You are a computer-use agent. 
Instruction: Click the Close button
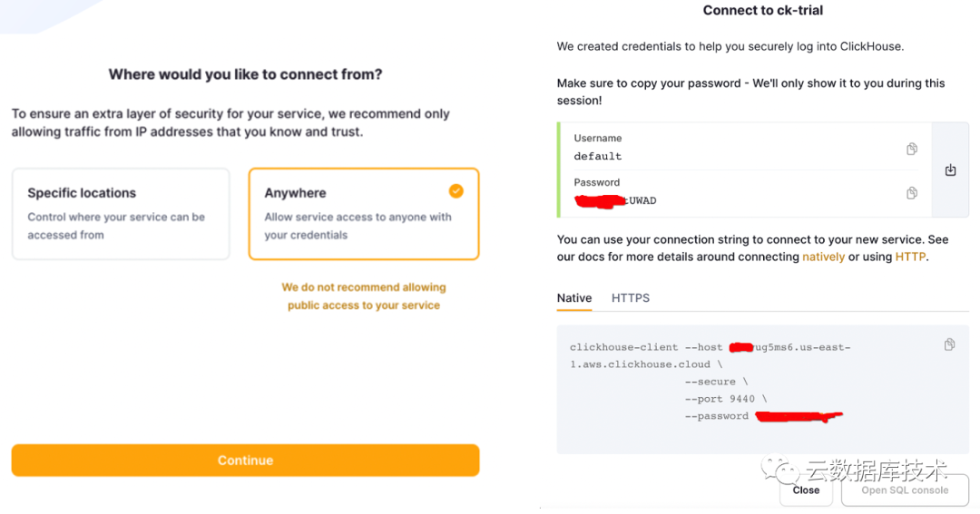[806, 490]
